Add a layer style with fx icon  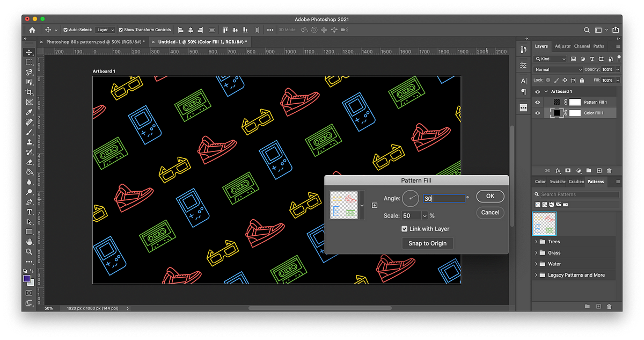point(558,170)
